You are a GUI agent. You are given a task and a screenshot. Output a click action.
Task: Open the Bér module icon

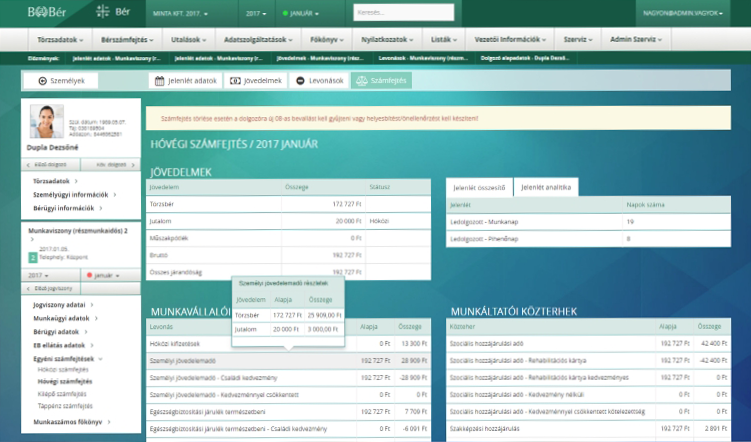[102, 11]
